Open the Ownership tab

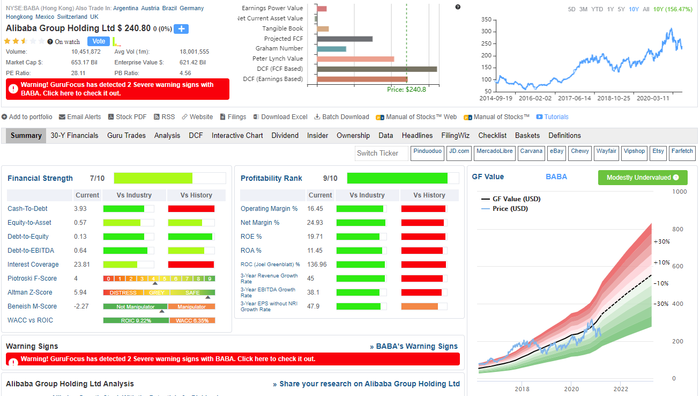click(353, 136)
